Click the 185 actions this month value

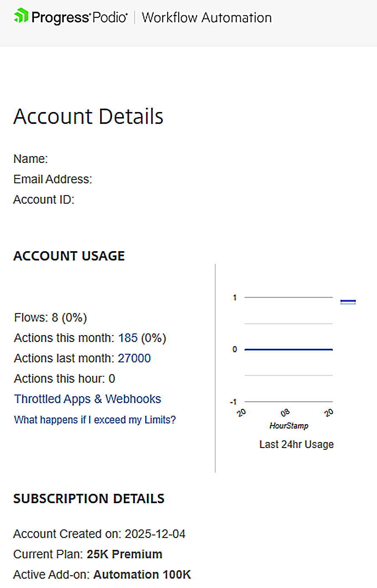(128, 338)
